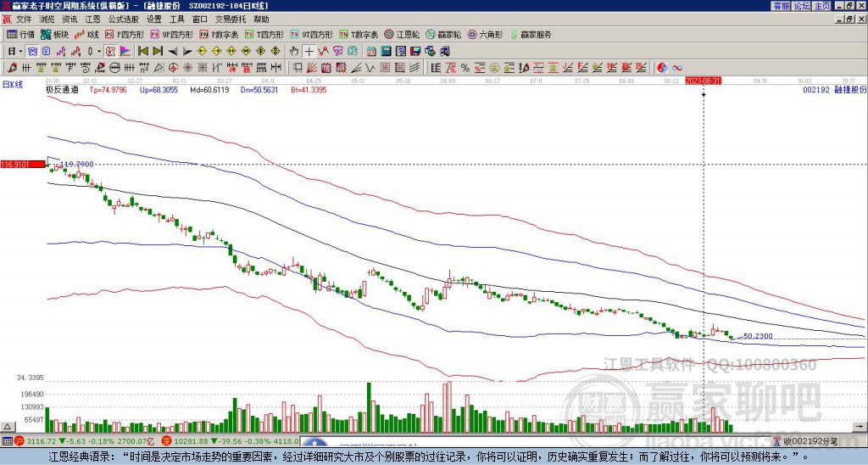Click the 主页 homepage link
Screen dimensions: 868x465
pyautogui.click(x=821, y=6)
